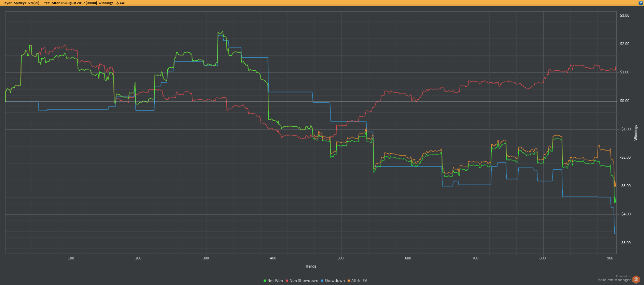644x285 pixels.
Task: Click the -$4.00 y-axis label
Action: [x=625, y=214]
